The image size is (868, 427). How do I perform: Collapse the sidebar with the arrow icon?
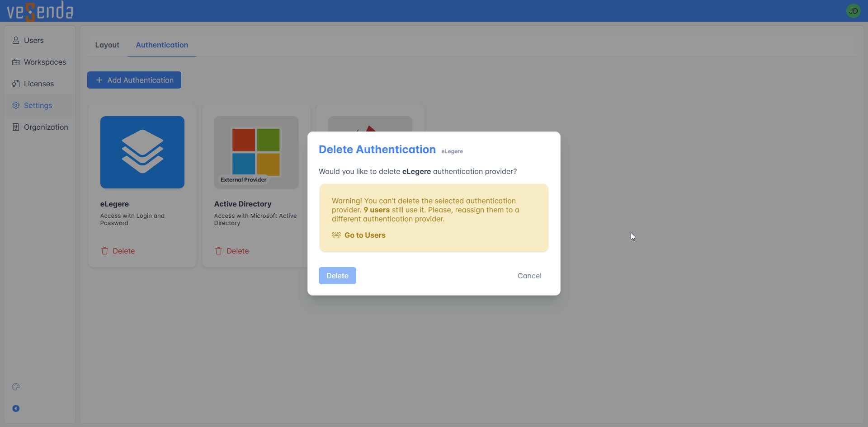coord(16,408)
